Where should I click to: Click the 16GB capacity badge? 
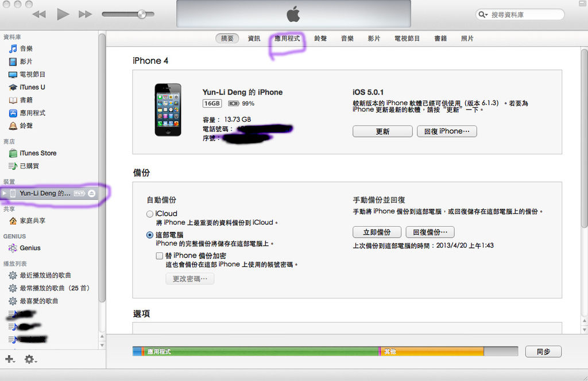[212, 103]
